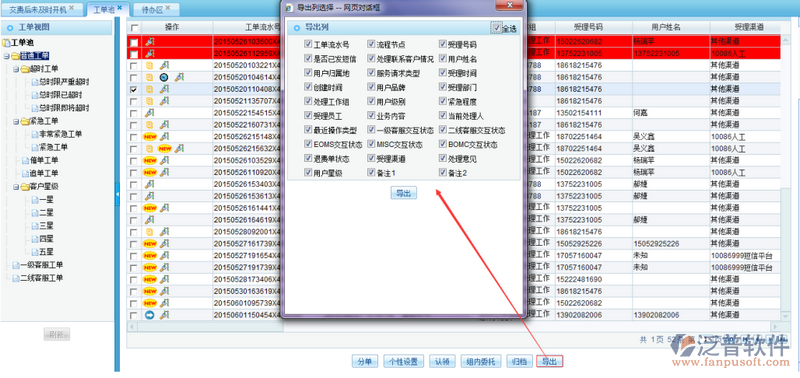Click the tool icon in the 20150522154515 row
Image resolution: width=800 pixels, height=378 pixels.
tap(149, 113)
